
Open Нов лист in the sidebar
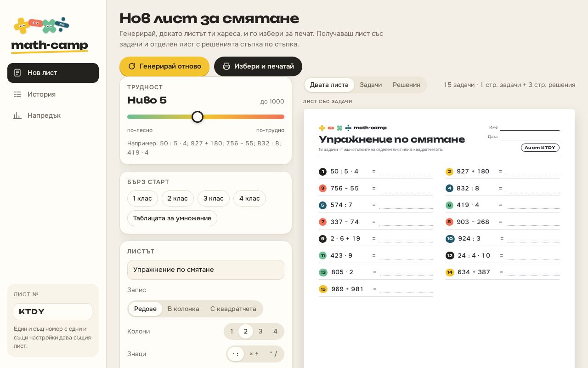53,73
